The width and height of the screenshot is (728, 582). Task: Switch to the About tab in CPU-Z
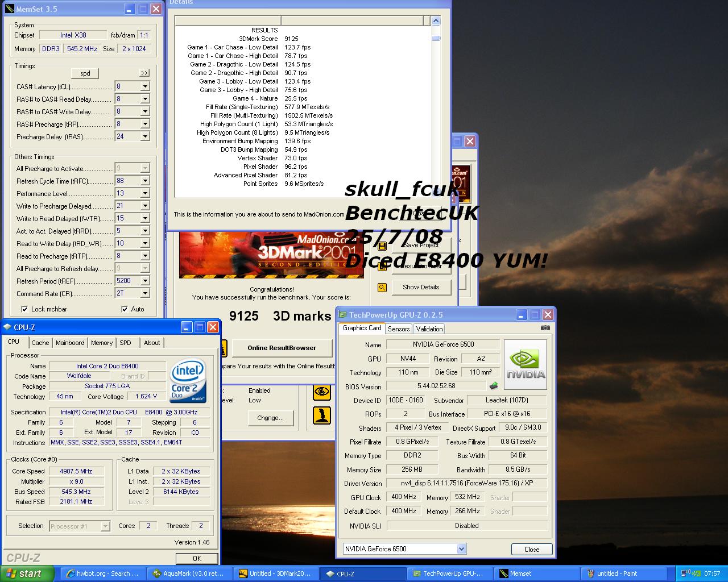coord(152,343)
